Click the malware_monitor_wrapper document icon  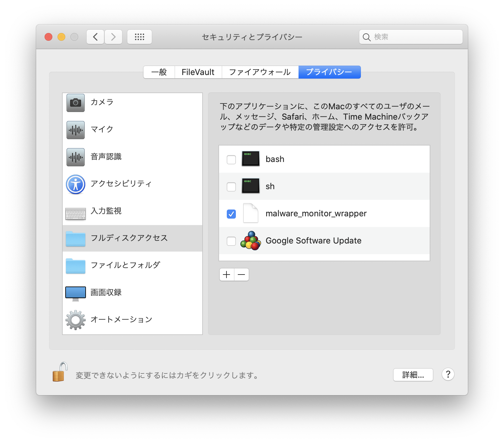[251, 213]
